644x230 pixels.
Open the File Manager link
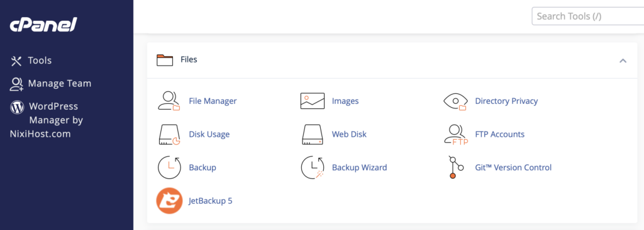(213, 101)
